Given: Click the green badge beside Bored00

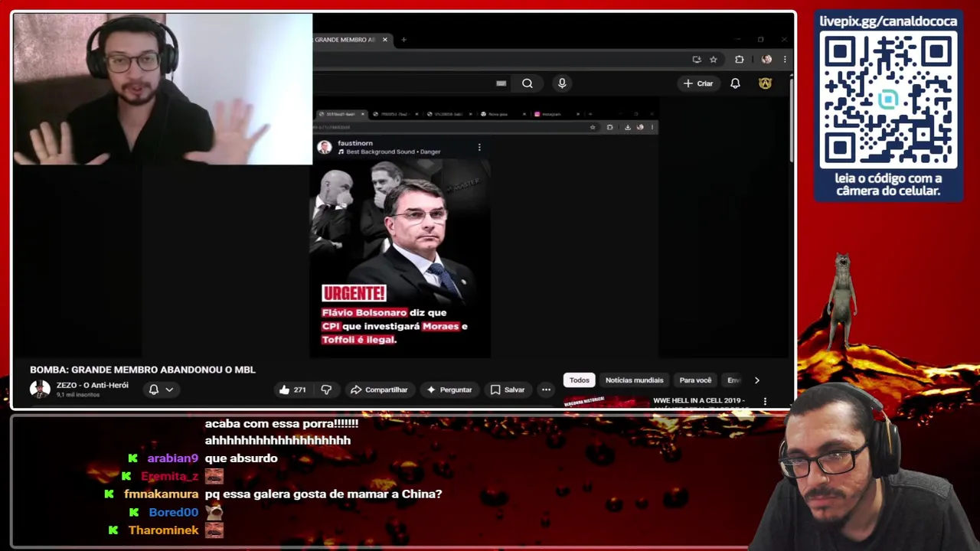Looking at the screenshot, I should tap(134, 513).
